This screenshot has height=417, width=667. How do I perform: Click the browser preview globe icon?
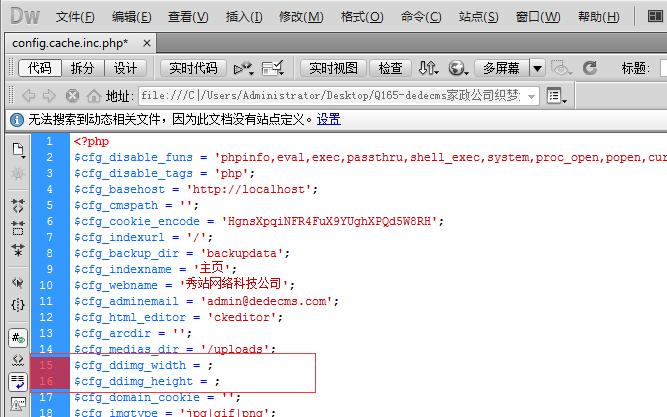click(x=458, y=68)
